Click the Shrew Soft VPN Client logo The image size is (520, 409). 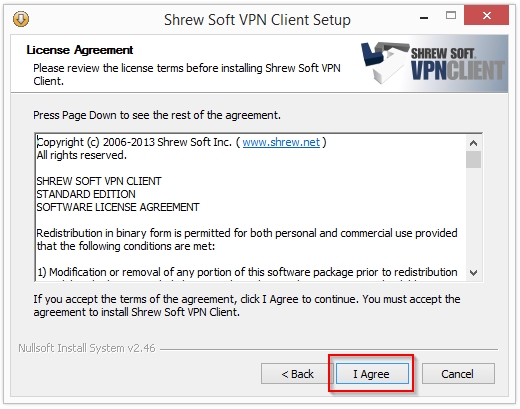point(434,63)
